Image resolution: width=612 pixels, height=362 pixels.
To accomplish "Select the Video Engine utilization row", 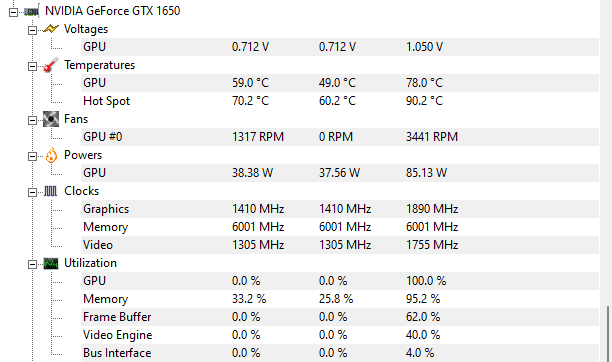I will (x=340, y=335).
